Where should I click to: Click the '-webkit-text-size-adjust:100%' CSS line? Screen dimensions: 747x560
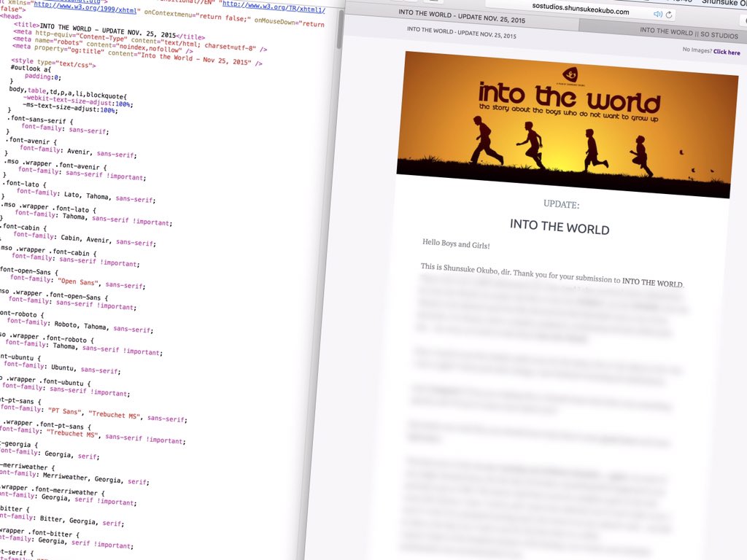[77, 102]
